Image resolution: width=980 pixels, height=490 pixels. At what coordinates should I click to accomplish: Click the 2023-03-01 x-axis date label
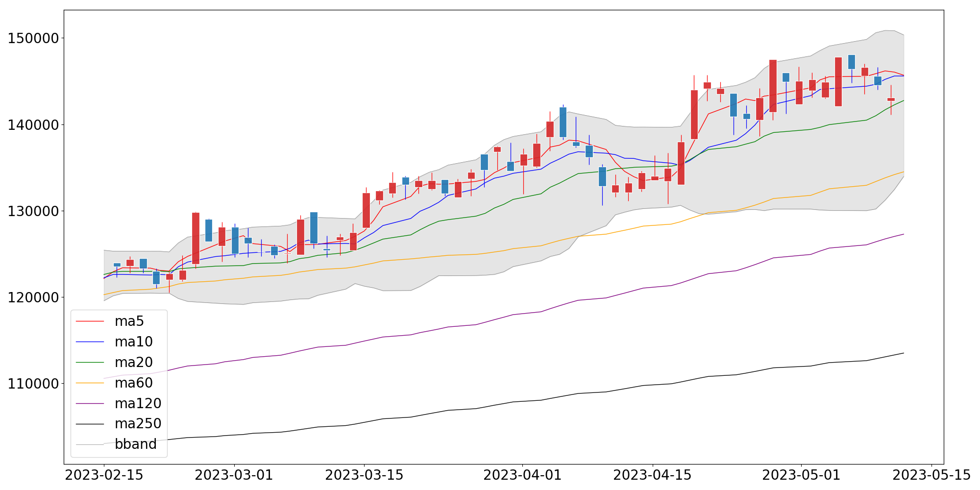point(234,475)
